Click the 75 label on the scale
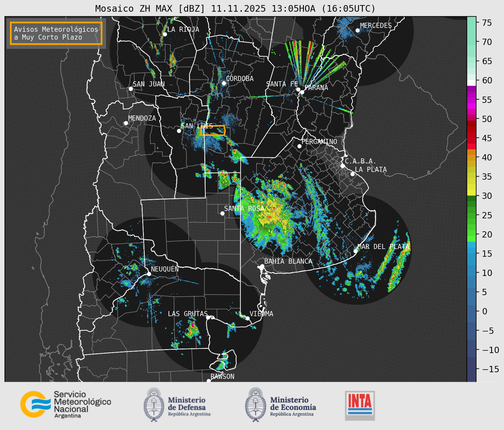The width and height of the screenshot is (504, 430). click(487, 23)
